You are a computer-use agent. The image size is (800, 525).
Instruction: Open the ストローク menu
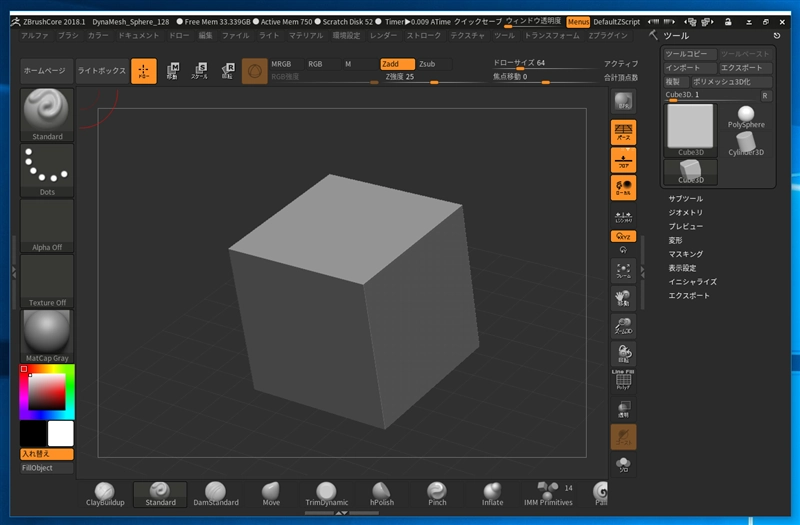423,35
